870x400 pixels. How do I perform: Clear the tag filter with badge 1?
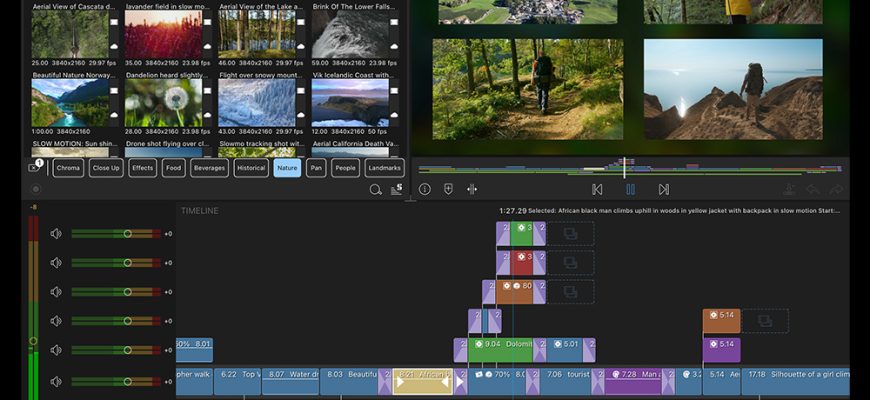click(x=35, y=167)
